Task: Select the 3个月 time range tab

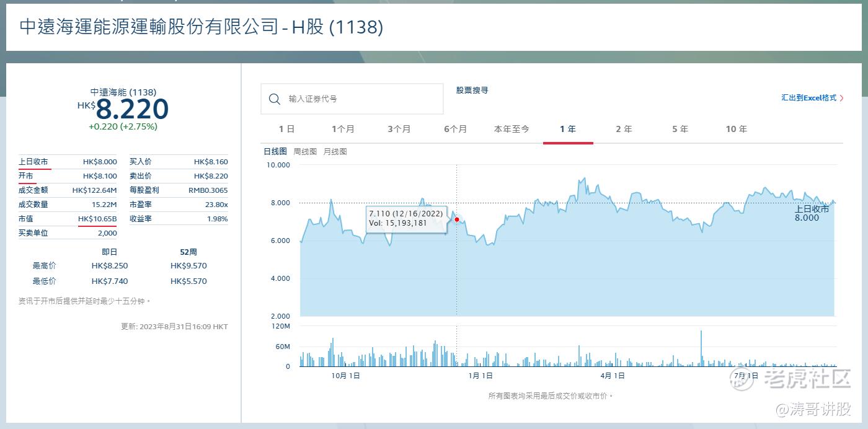Action: pos(399,129)
